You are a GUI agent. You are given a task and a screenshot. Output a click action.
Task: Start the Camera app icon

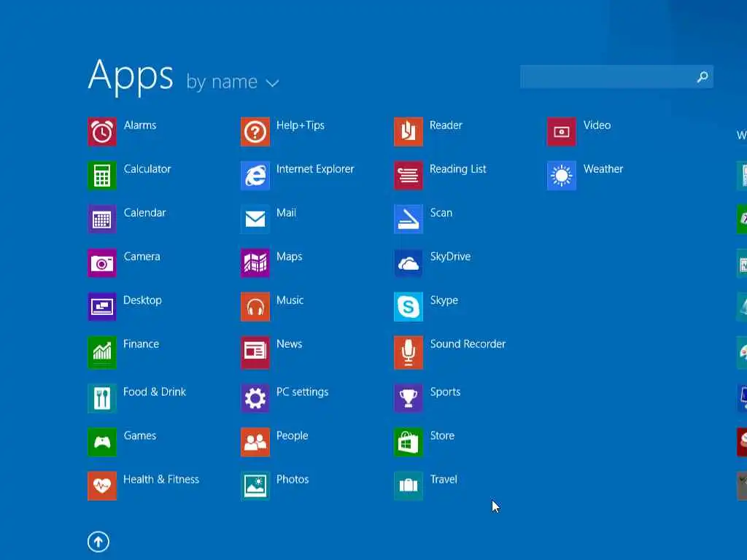click(102, 262)
